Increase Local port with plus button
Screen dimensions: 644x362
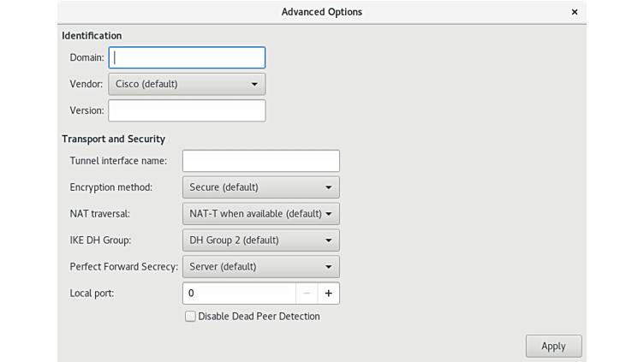[329, 294]
